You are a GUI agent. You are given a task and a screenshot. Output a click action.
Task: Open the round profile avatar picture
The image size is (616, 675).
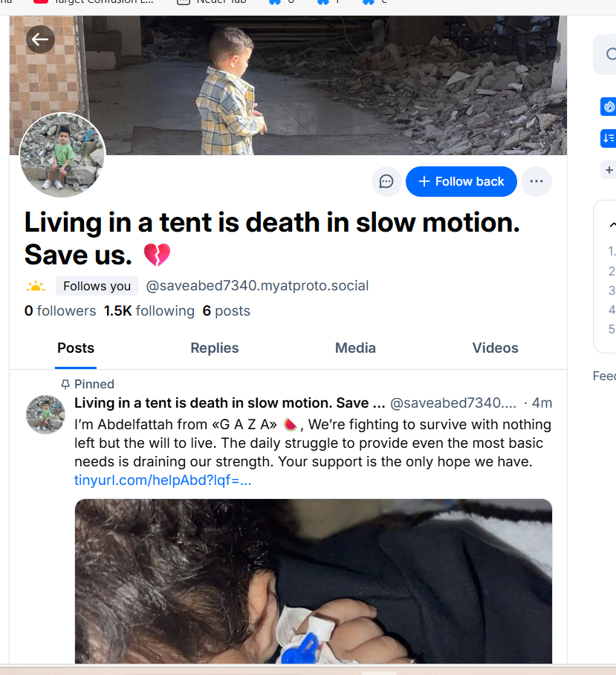tap(62, 156)
